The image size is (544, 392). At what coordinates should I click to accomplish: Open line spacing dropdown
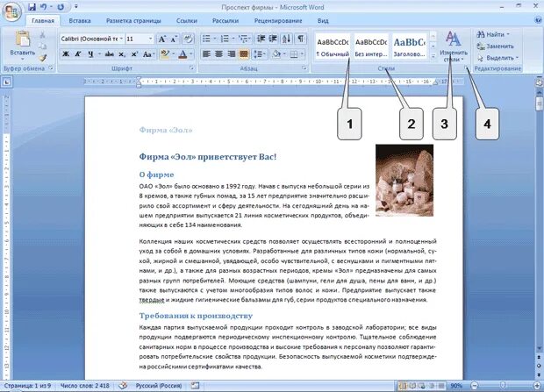coord(260,54)
